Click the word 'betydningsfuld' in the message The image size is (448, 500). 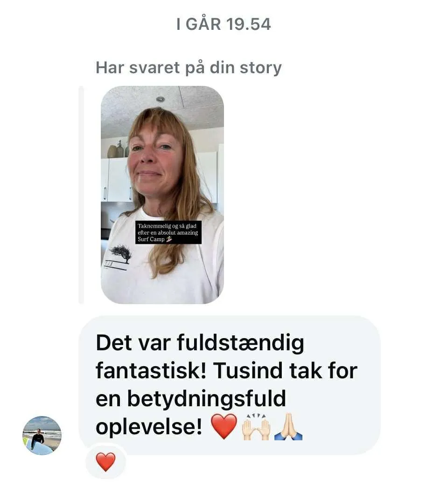tap(206, 399)
